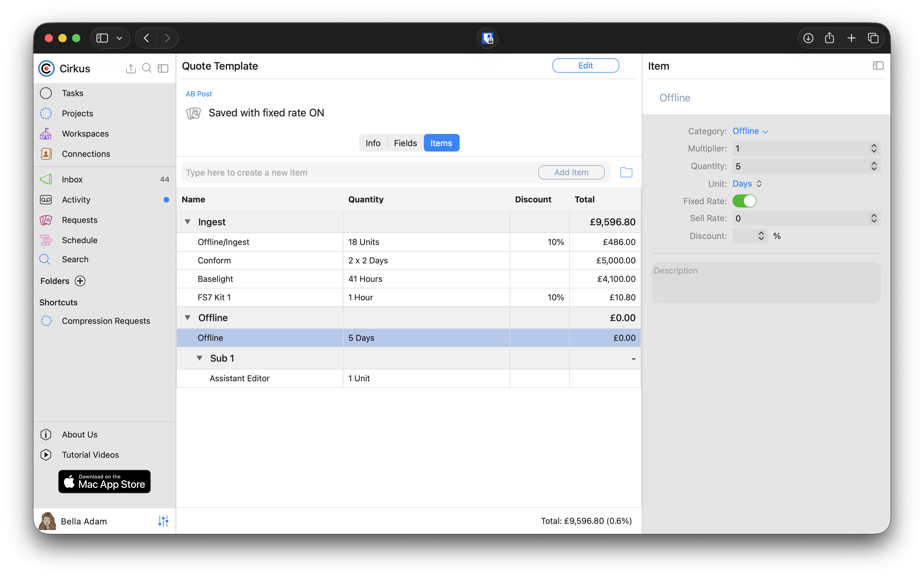Image resolution: width=924 pixels, height=578 pixels.
Task: Click the Add Item button
Action: [x=571, y=172]
